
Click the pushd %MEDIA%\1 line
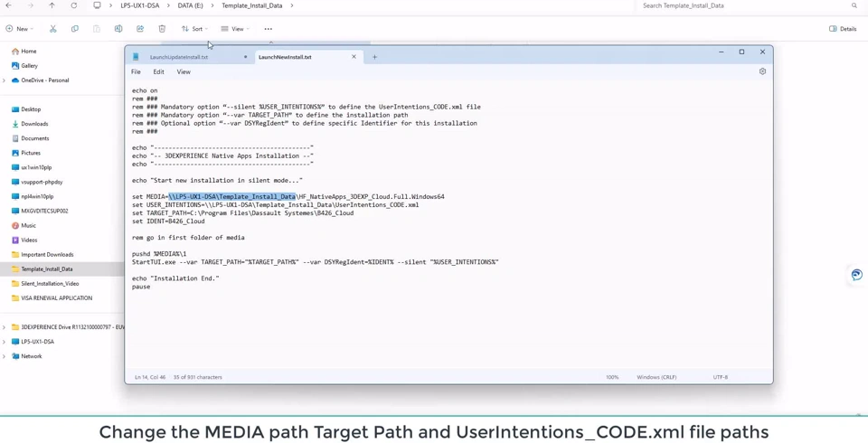click(x=159, y=254)
